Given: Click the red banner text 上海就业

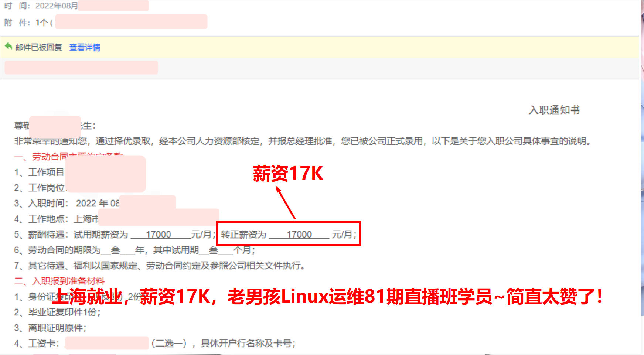Looking at the screenshot, I should coord(89,297).
